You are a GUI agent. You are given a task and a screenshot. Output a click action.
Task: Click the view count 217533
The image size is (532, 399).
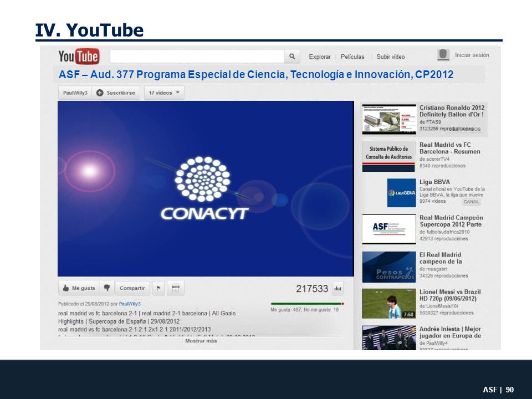point(312,289)
